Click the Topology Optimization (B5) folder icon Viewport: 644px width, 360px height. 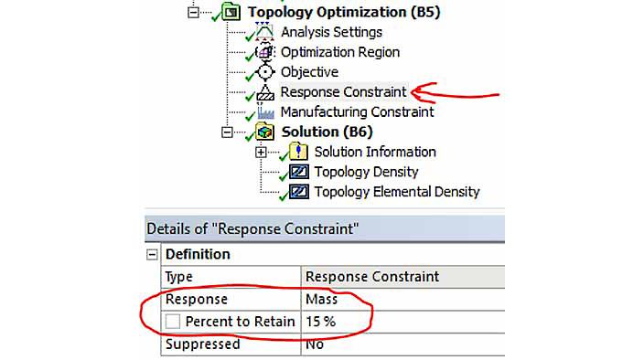pyautogui.click(x=231, y=12)
